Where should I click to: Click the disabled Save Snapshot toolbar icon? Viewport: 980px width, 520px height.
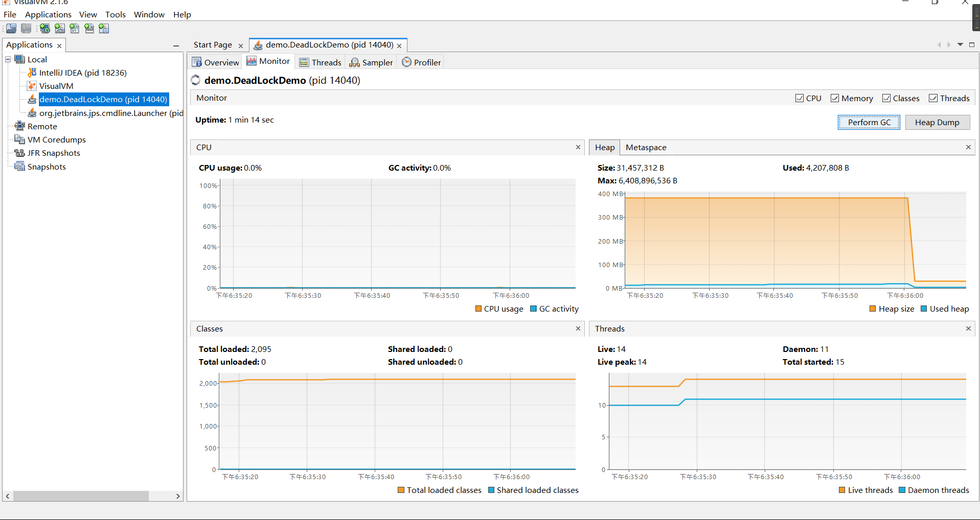tap(26, 29)
